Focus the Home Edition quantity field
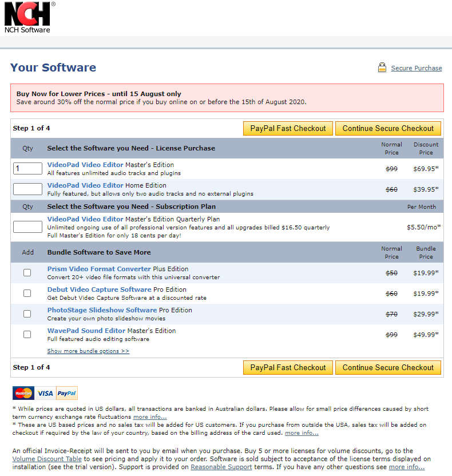452x476 pixels. coord(27,189)
